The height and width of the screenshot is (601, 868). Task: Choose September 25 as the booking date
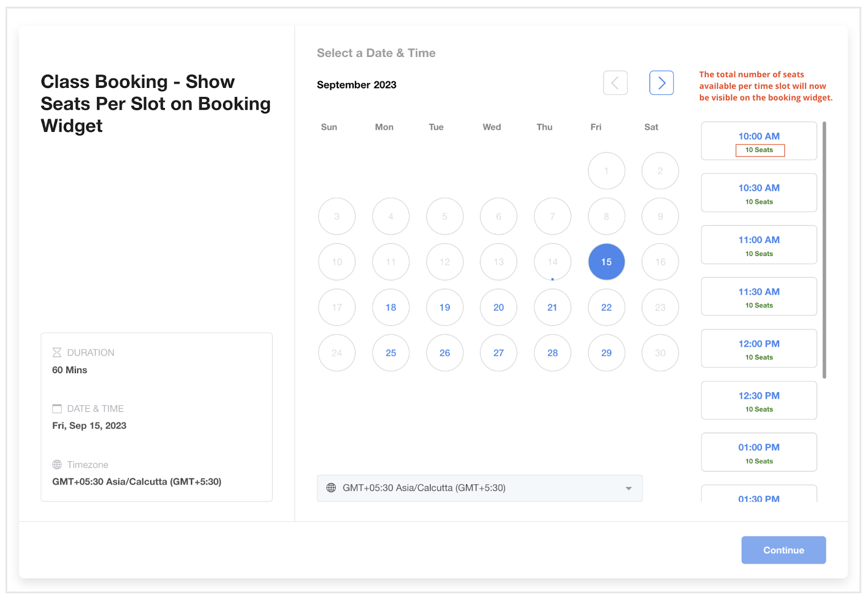(391, 353)
